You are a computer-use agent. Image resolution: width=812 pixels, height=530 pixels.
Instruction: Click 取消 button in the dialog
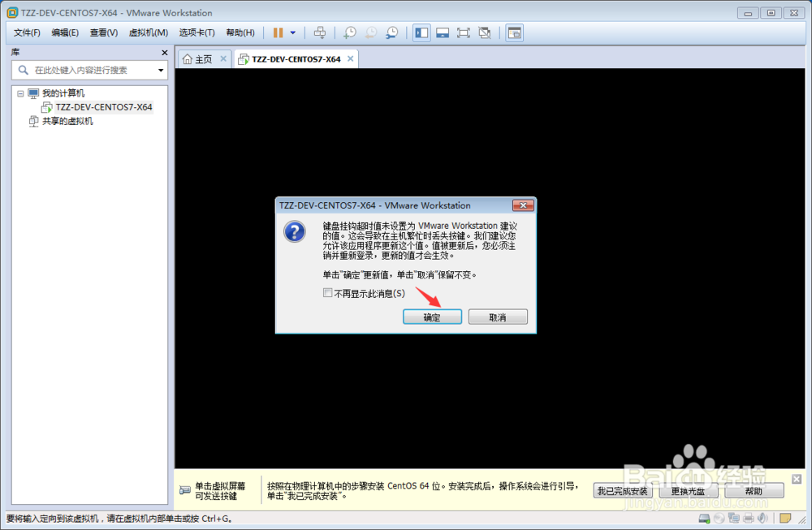(x=498, y=317)
